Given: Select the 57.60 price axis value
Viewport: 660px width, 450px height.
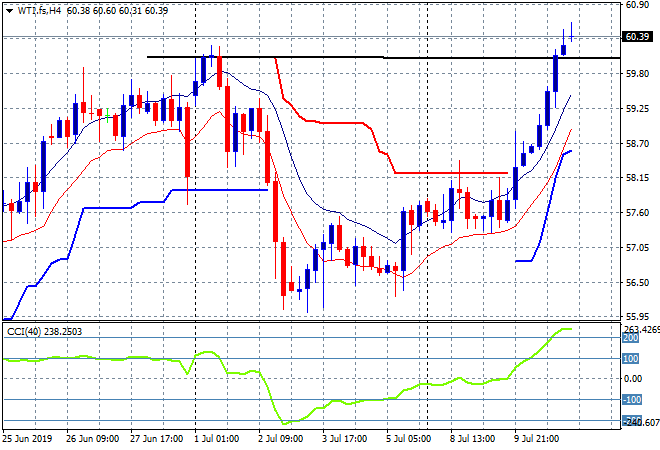Looking at the screenshot, I should 637,213.
